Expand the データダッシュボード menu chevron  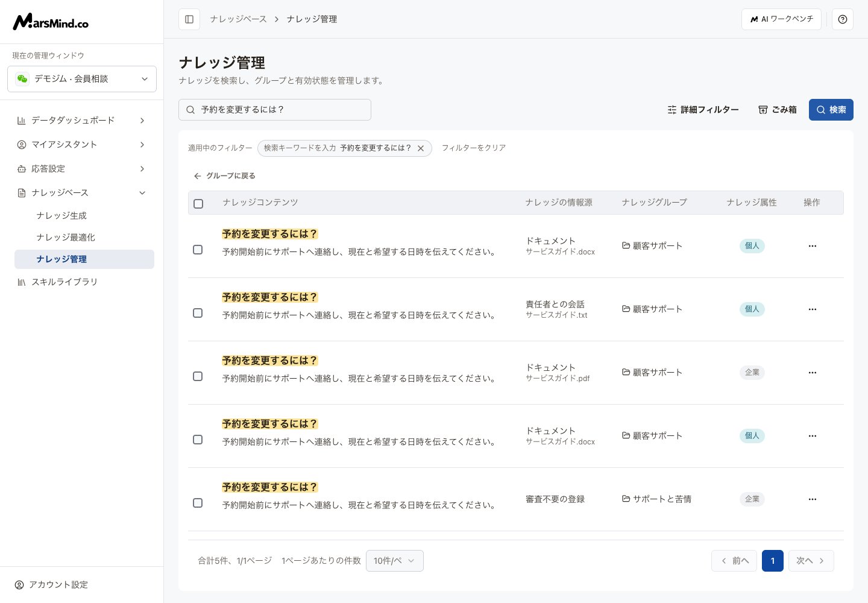(142, 121)
